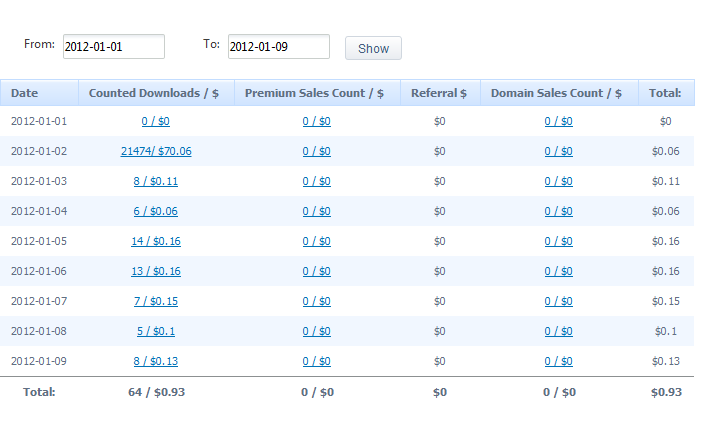Select the 2012-01-05 date cell
The height and width of the screenshot is (424, 724).
click(39, 241)
